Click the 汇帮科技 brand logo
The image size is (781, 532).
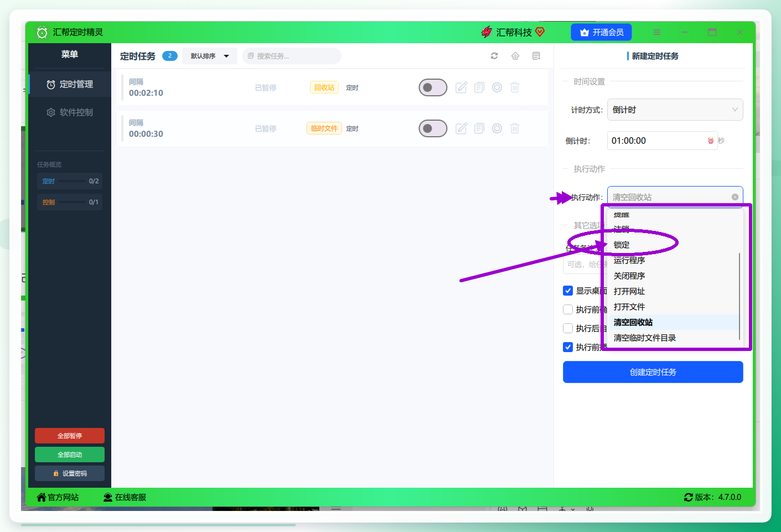coord(487,32)
